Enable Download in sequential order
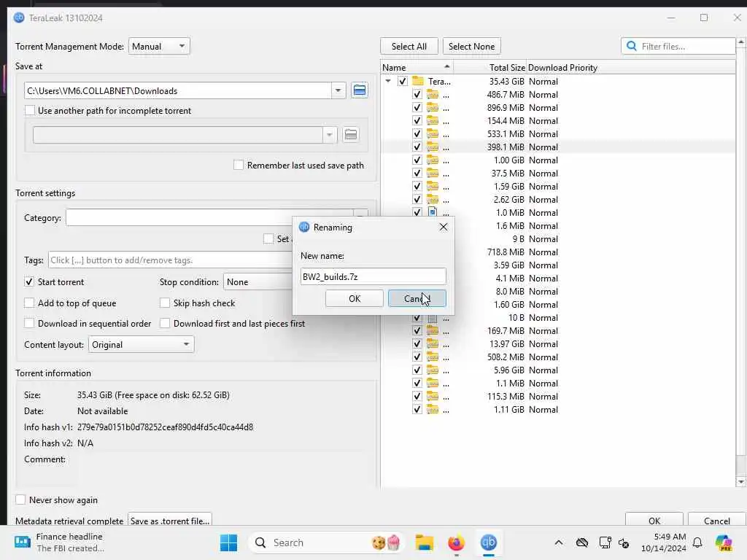The image size is (747, 560). (x=29, y=323)
